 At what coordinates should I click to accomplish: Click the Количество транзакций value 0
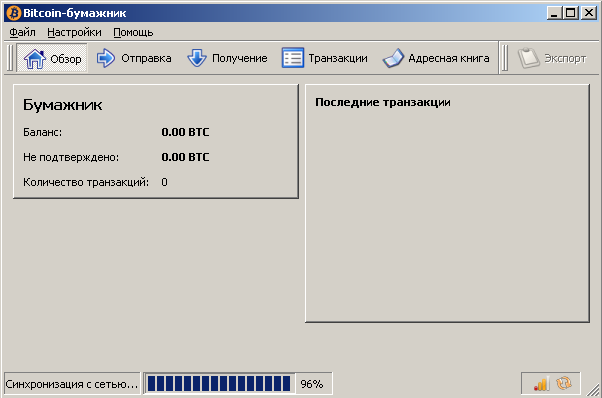(x=164, y=182)
